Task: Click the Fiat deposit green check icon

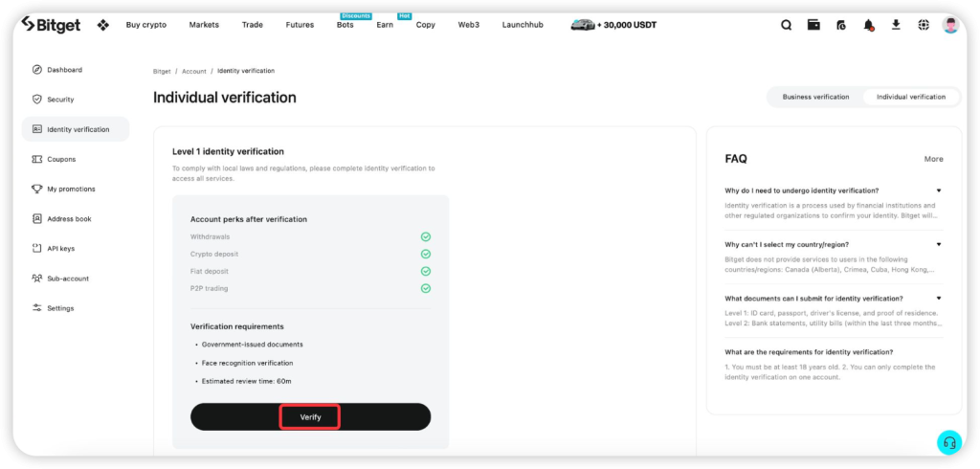Action: (x=426, y=272)
